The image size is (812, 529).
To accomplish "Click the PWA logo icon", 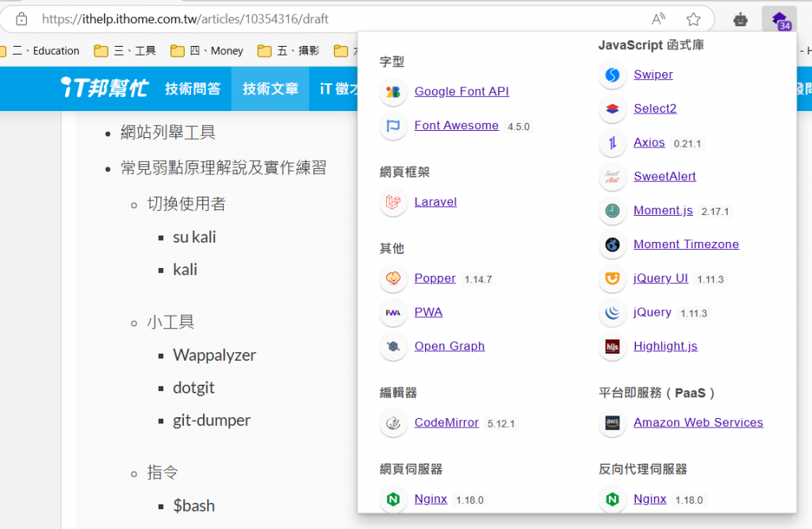I will click(x=393, y=312).
